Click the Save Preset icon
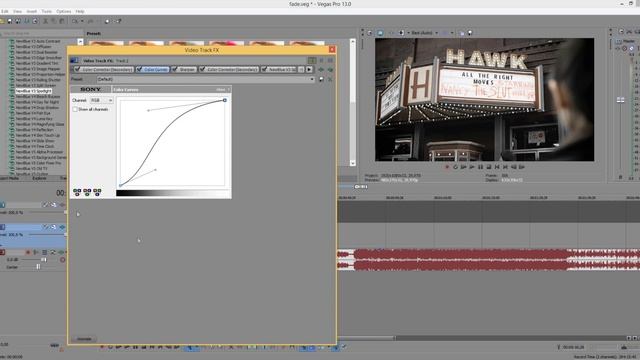 [x=322, y=79]
